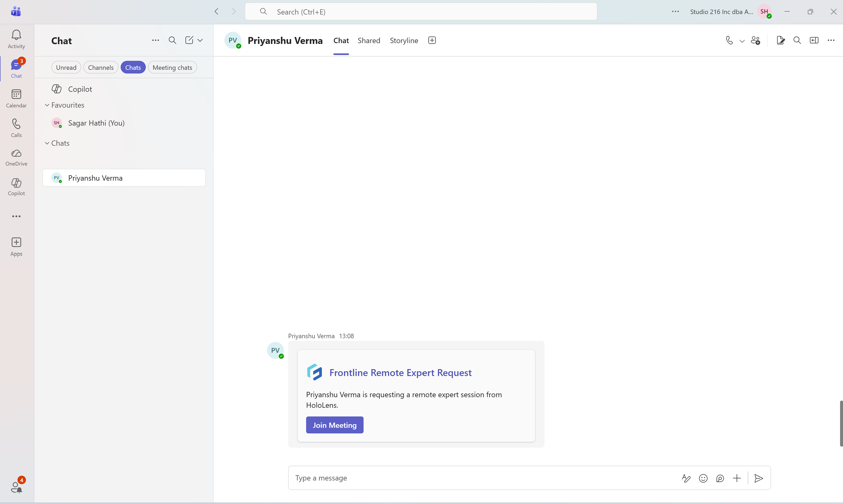Open Sagar Hathi (You) chat
Viewport: 843px width, 504px height.
tap(124, 123)
